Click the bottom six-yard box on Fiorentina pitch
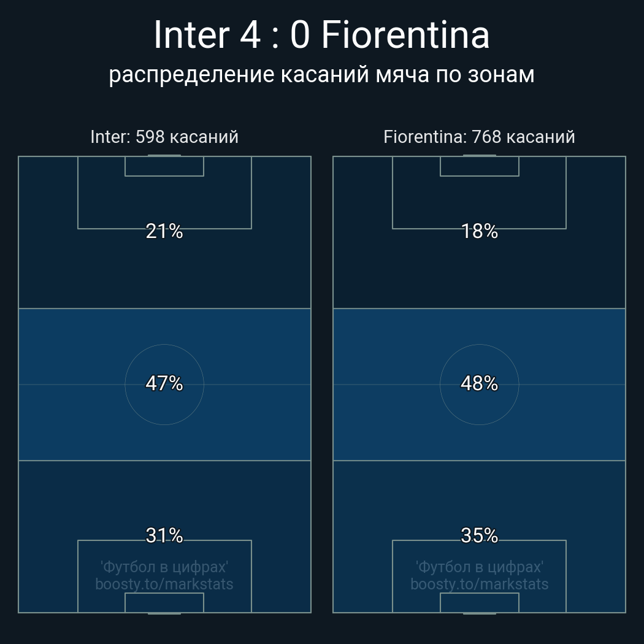The image size is (644, 644). tap(479, 602)
